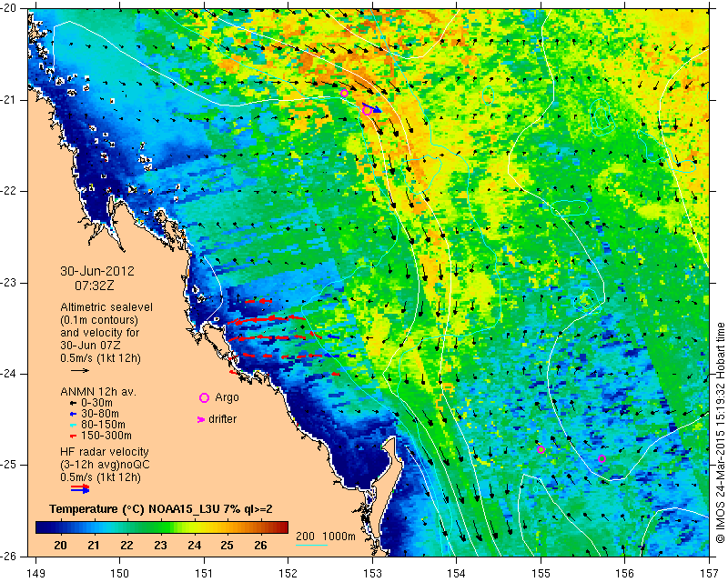Select the blue 30-80m ANMN legend arrow
Screen dimensions: 728x582
click(x=73, y=414)
